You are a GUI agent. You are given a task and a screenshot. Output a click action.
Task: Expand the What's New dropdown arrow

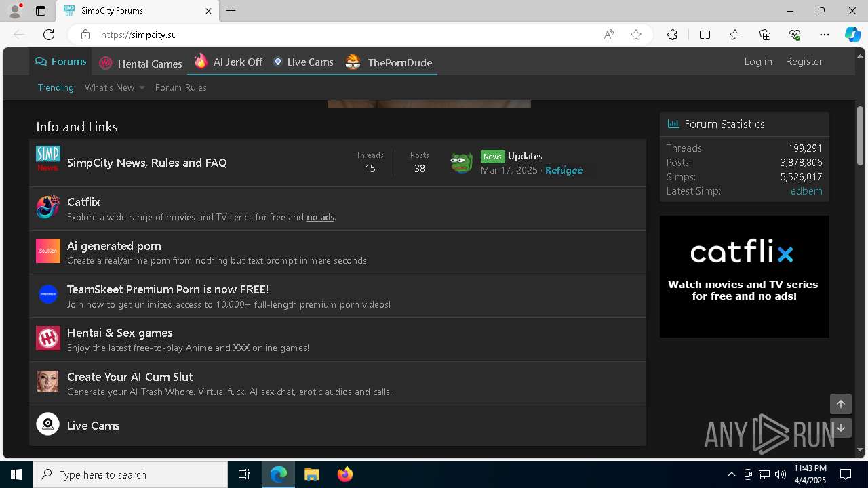pos(142,87)
